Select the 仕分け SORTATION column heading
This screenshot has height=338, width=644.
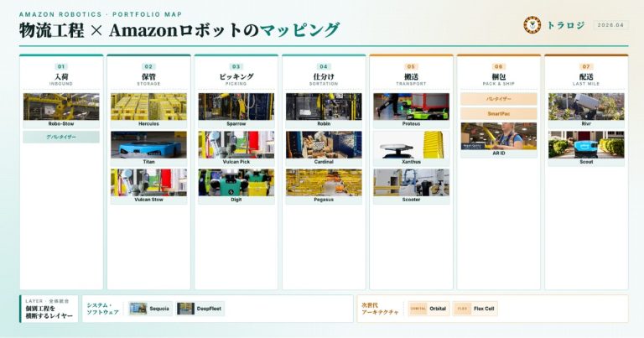324,79
